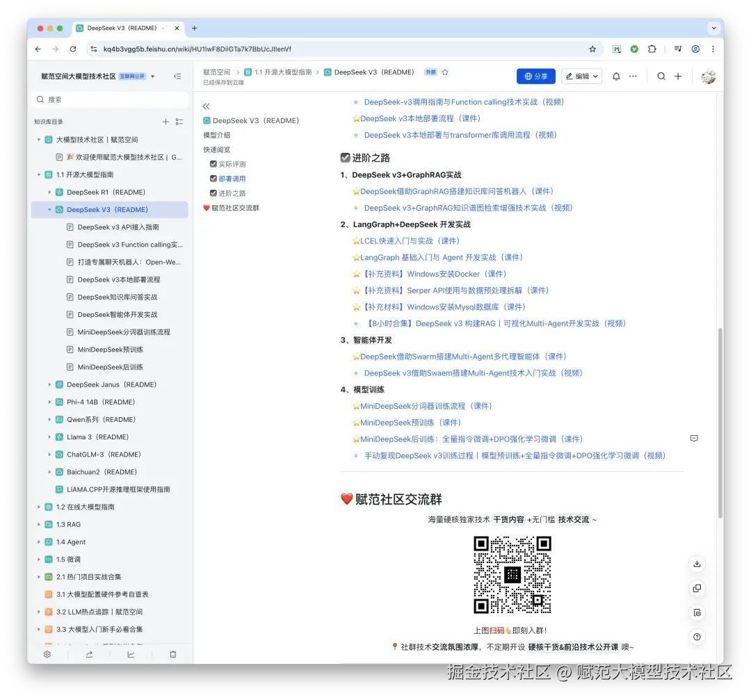751x700 pixels.
Task: Open user avatar in top right
Action: (709, 76)
